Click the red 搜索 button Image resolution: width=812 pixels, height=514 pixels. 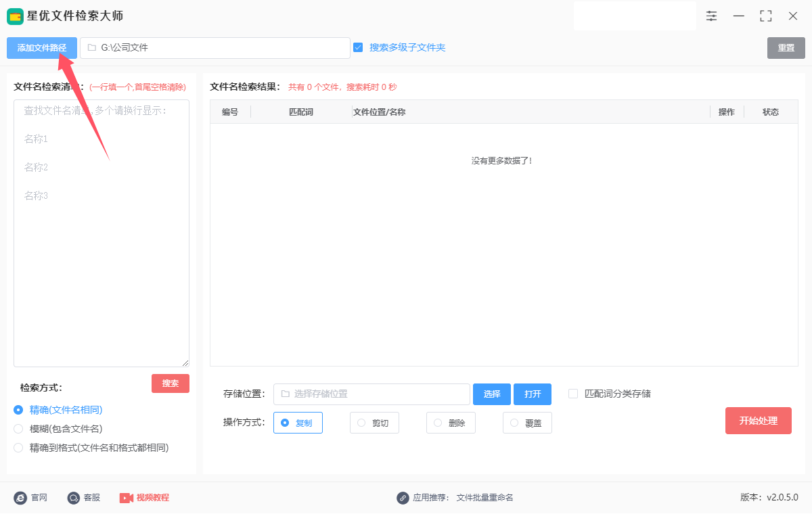(x=171, y=383)
